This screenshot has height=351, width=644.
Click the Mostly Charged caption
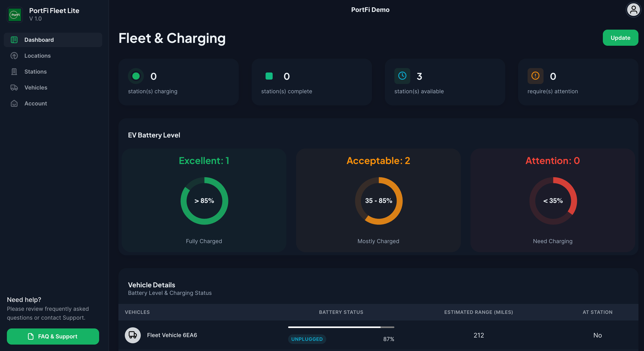click(x=378, y=241)
